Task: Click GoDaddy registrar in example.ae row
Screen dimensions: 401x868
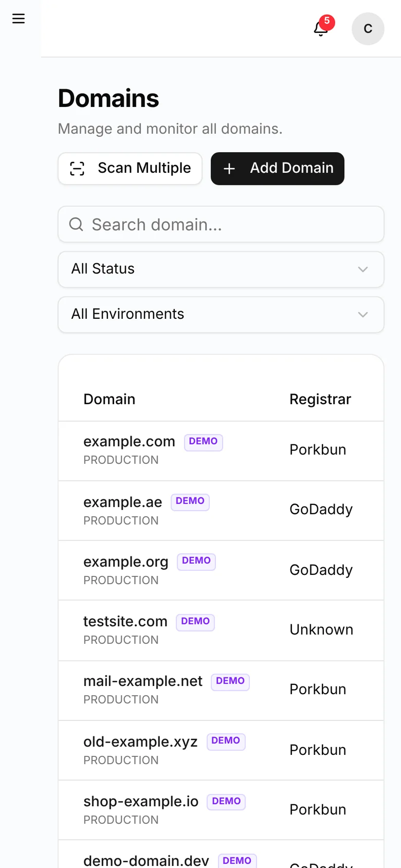Action: (321, 509)
